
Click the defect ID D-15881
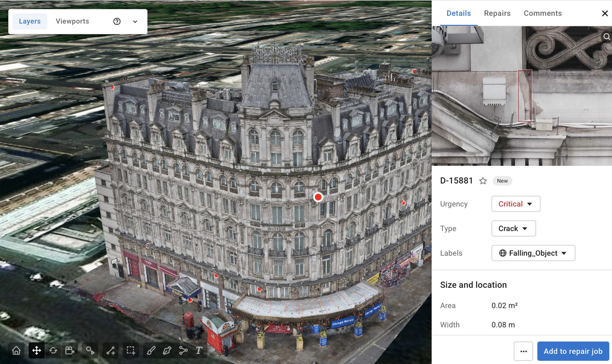click(456, 181)
